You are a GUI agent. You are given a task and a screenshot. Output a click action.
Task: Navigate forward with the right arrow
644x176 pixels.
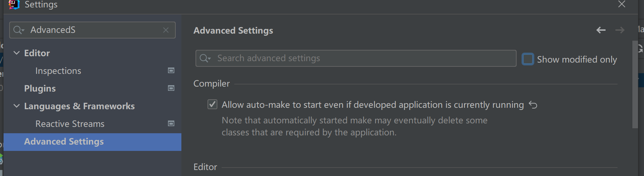tap(620, 30)
